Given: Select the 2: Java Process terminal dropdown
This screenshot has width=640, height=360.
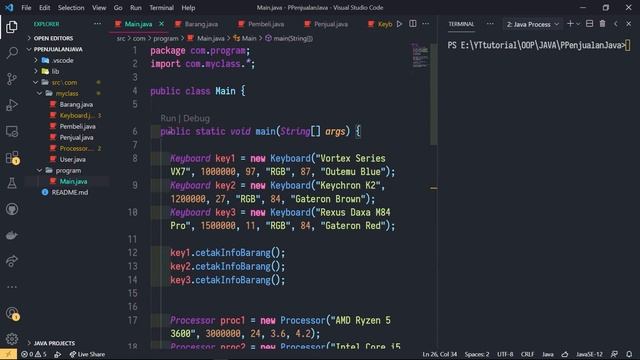Looking at the screenshot, I should coord(532,24).
